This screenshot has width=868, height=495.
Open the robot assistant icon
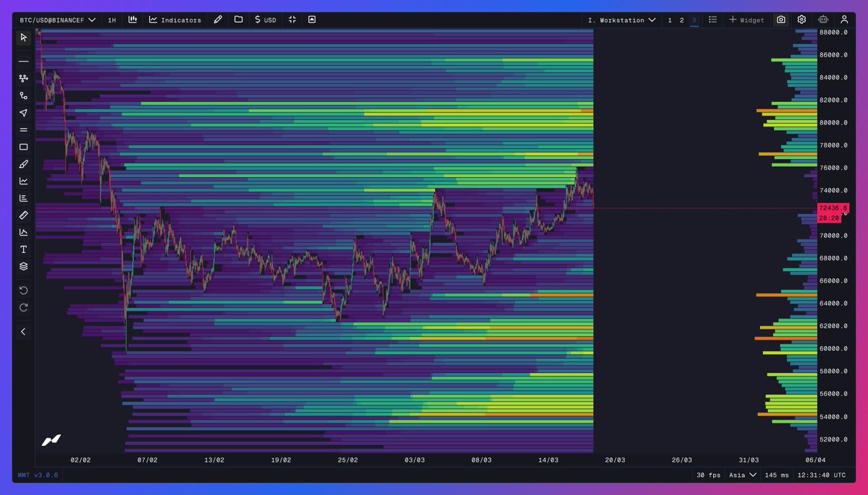pyautogui.click(x=823, y=20)
